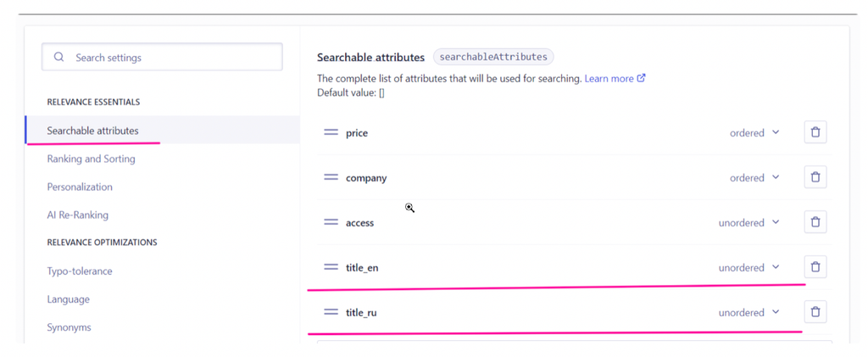Delete the price attribute with trash icon
Viewport: 868px width, 357px height.
point(815,132)
